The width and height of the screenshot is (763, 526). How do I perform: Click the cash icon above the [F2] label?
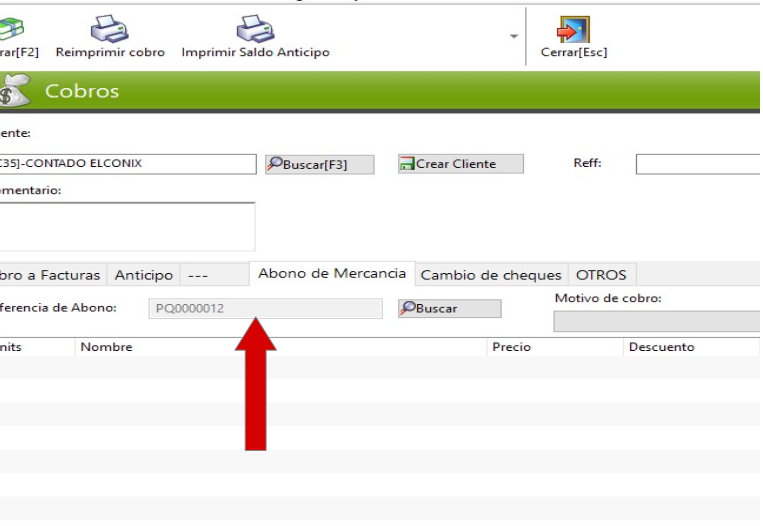[11, 29]
